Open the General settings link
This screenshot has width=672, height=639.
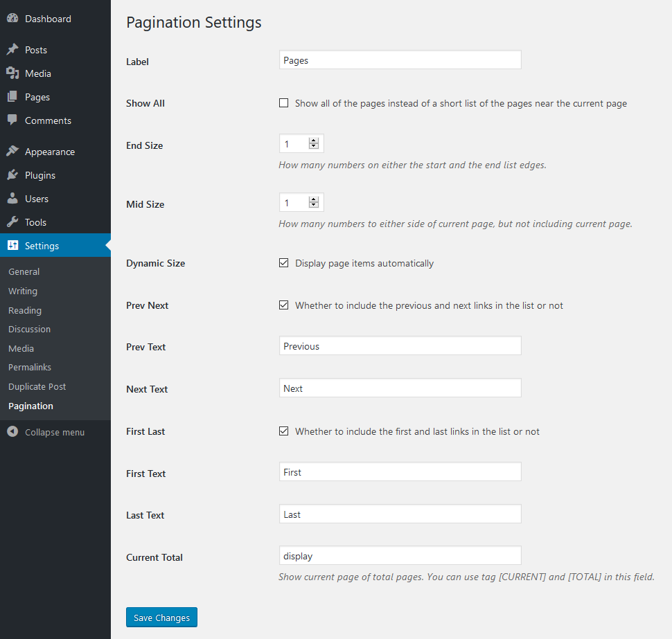click(x=24, y=272)
